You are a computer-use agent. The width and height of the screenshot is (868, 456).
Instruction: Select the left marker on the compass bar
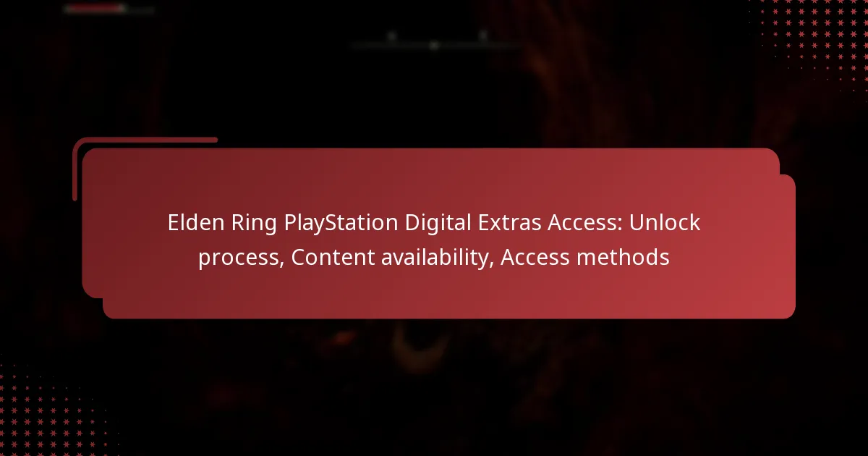click(391, 36)
